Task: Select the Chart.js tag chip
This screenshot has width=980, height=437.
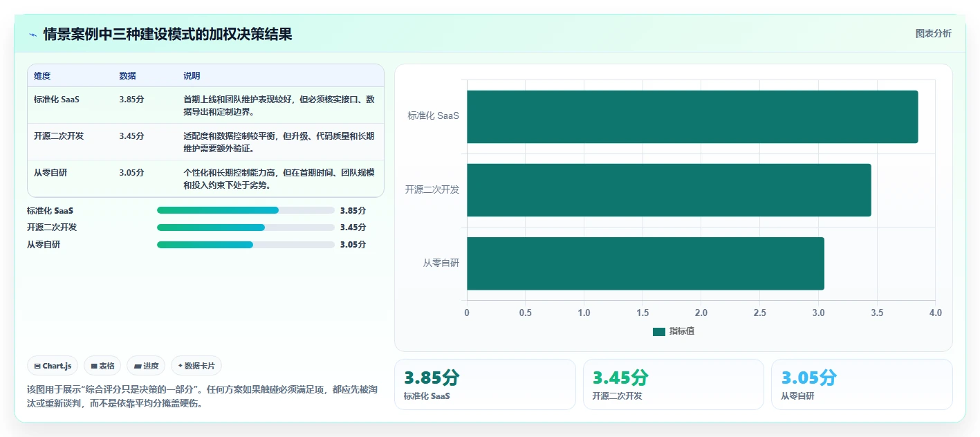Action: [x=53, y=366]
